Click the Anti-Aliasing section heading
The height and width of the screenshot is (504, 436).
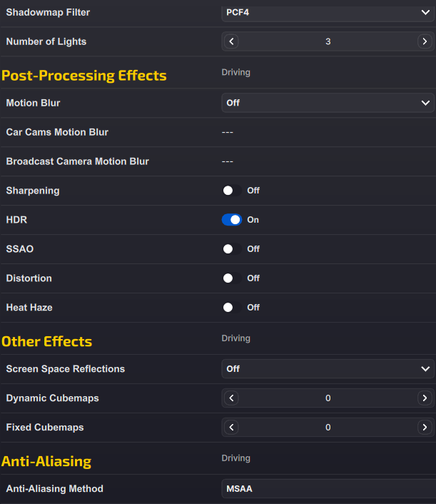(46, 461)
